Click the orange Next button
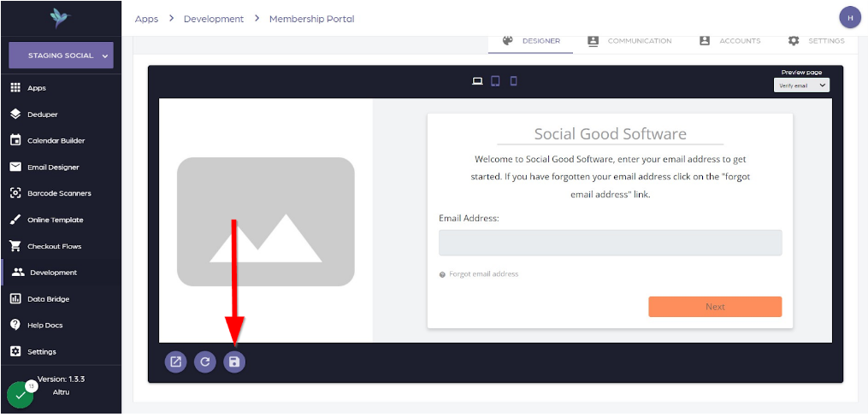Image resolution: width=868 pixels, height=417 pixels. click(x=715, y=307)
